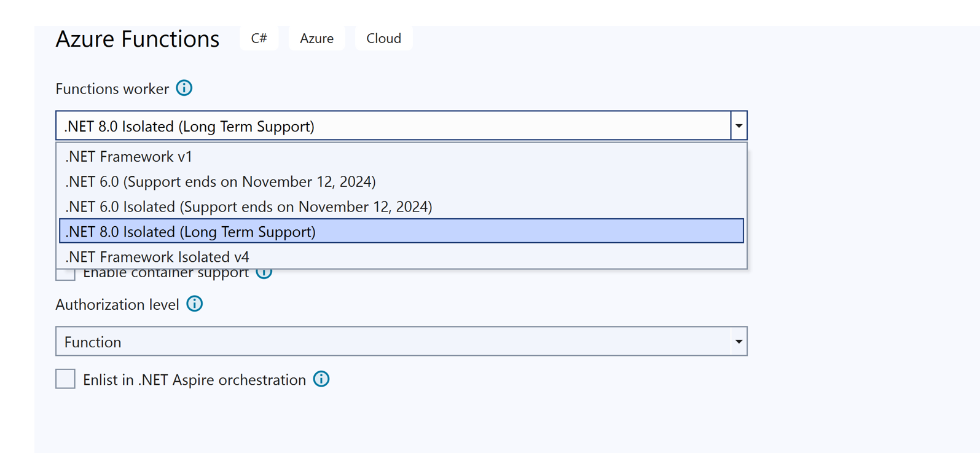
Task: Enable the Enlist in .NET Aspire orchestration checkbox
Action: 65,379
